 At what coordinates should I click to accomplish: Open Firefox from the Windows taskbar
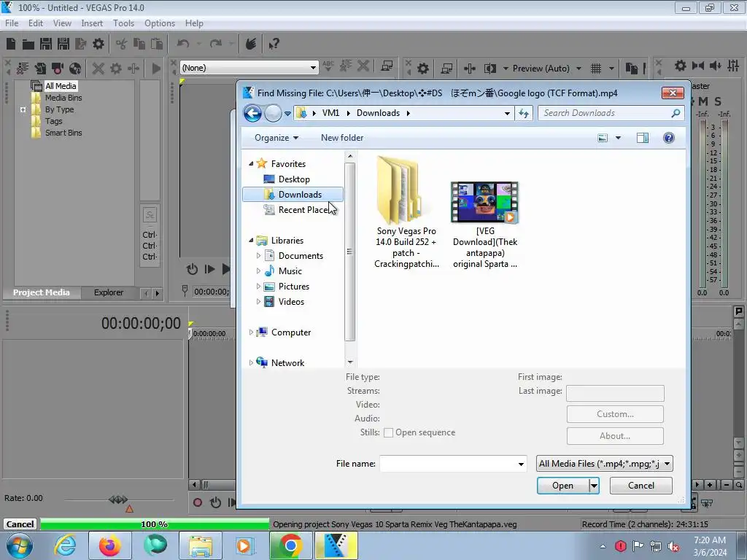(109, 545)
